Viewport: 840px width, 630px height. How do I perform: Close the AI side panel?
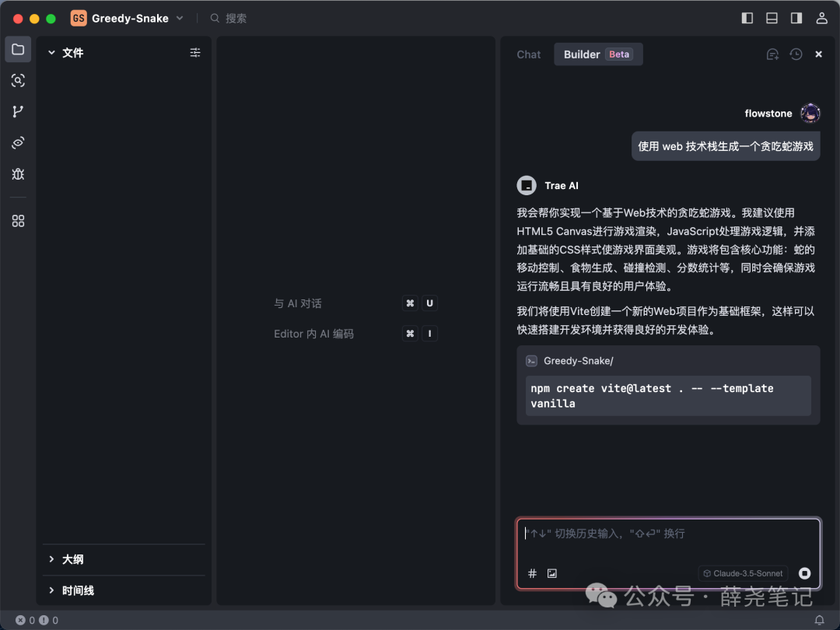(818, 54)
